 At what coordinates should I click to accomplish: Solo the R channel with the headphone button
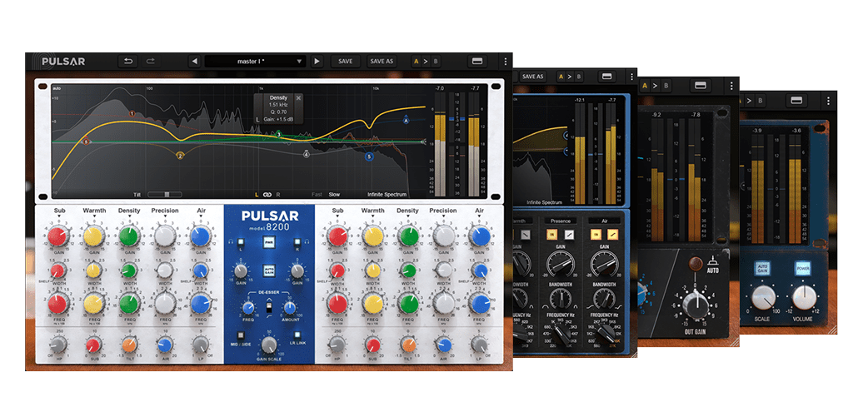click(297, 241)
